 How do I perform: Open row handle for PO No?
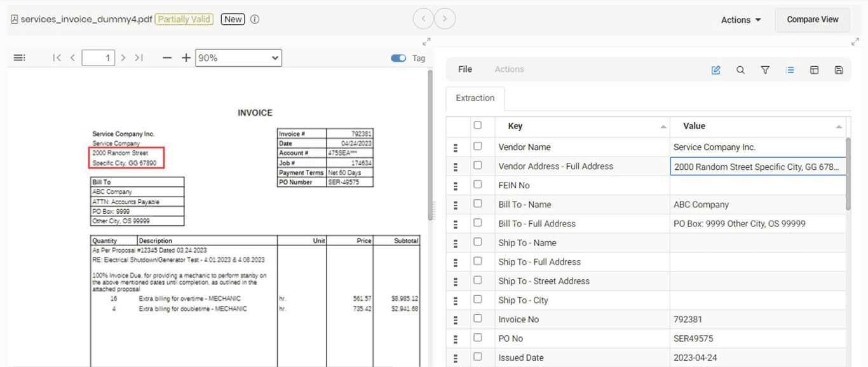(x=456, y=339)
